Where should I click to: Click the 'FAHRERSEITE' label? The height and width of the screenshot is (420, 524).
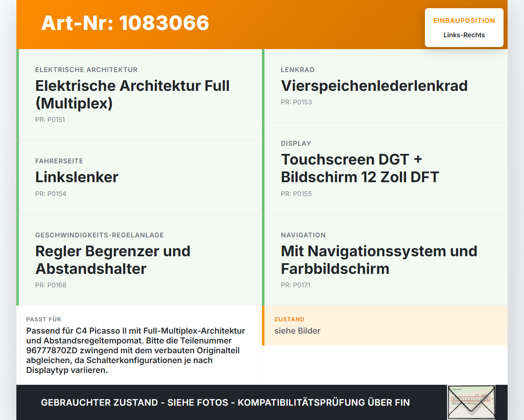(x=59, y=161)
